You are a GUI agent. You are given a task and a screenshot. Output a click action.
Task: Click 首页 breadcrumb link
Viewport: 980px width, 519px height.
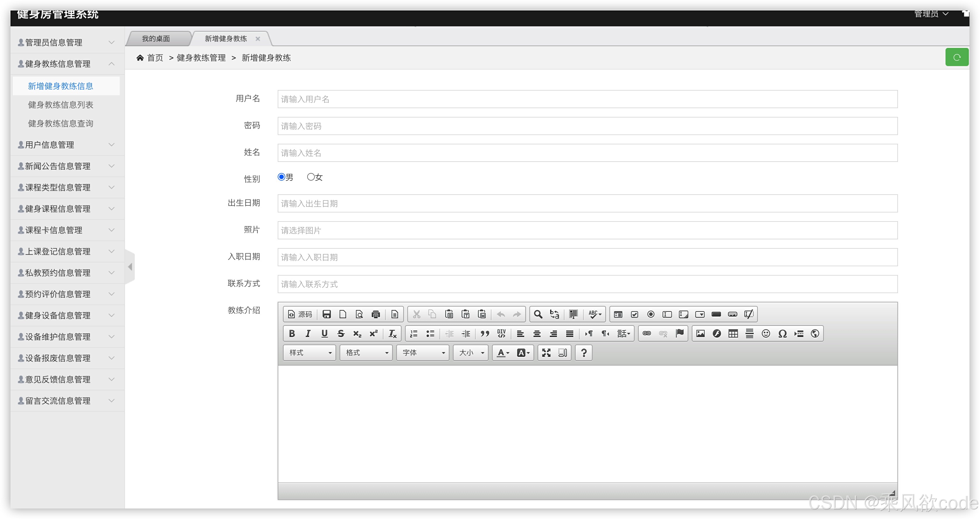pyautogui.click(x=155, y=58)
